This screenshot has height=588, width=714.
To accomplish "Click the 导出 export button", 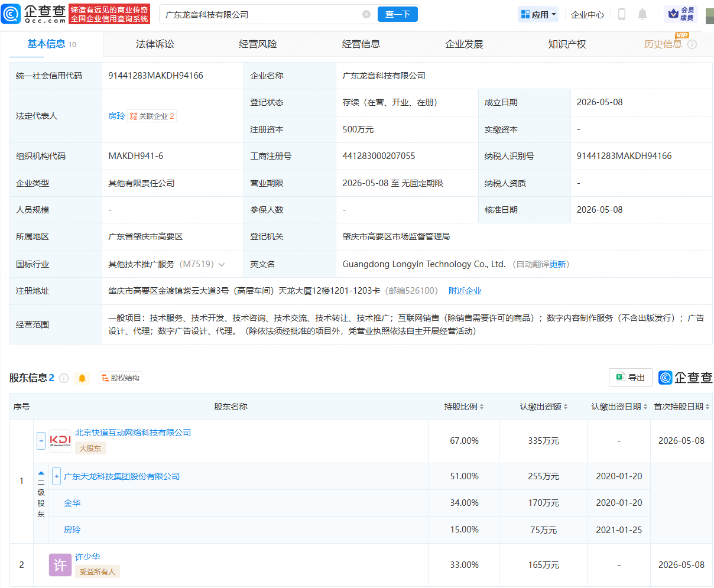I will coord(631,378).
